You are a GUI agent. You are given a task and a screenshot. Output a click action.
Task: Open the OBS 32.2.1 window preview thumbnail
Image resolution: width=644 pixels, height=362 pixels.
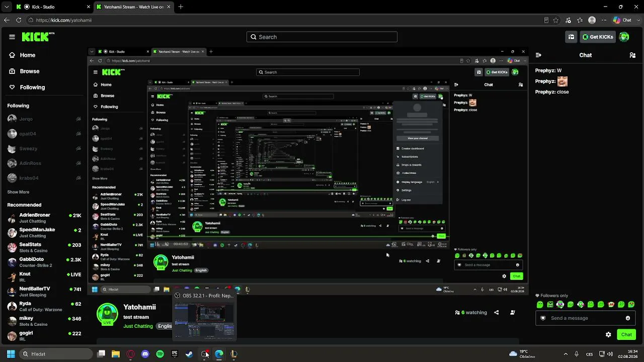coord(204,320)
